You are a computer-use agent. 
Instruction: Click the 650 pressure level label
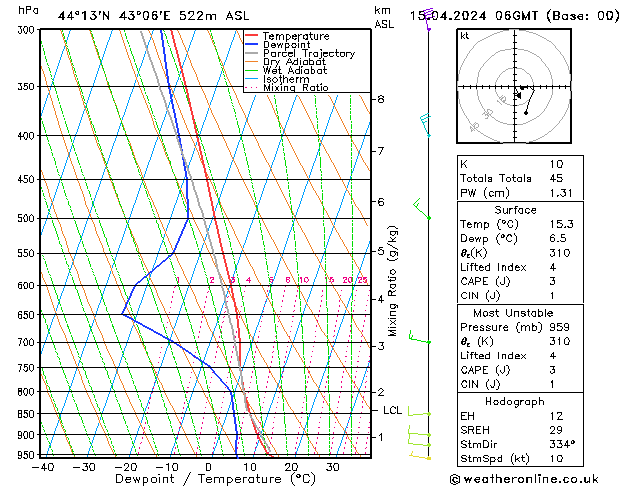tap(28, 315)
